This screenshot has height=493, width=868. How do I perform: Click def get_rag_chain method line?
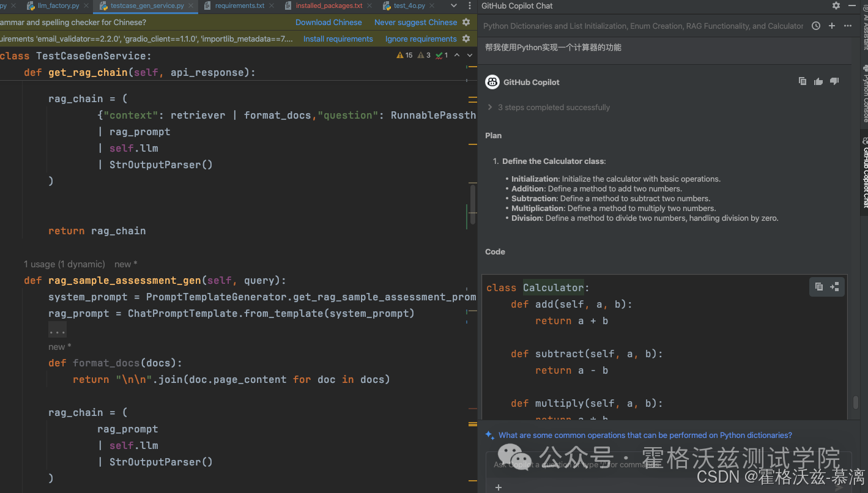[x=139, y=72]
